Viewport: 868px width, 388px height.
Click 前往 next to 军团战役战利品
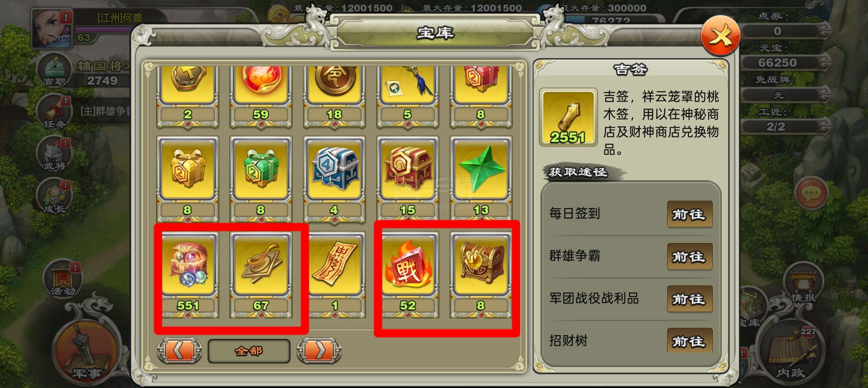(x=690, y=299)
